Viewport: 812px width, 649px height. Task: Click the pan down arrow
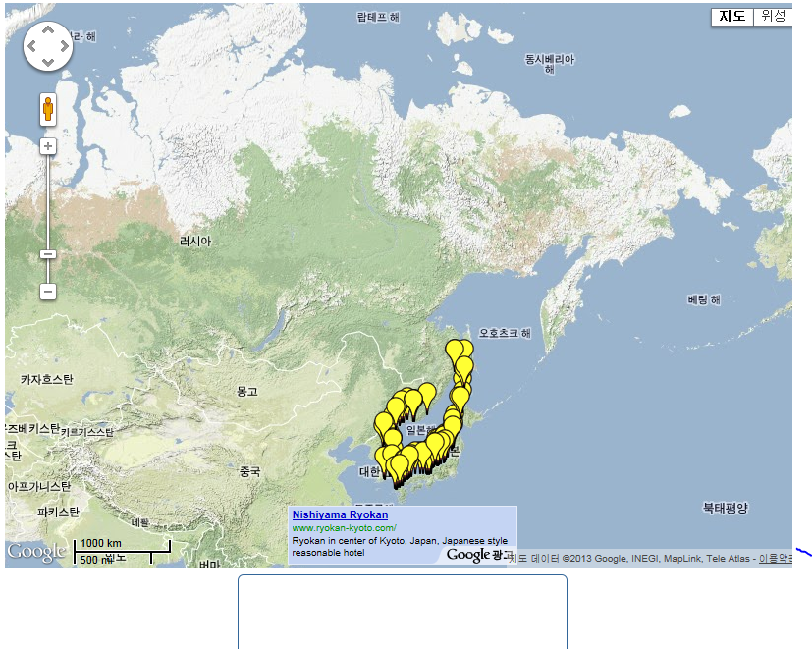point(47,63)
